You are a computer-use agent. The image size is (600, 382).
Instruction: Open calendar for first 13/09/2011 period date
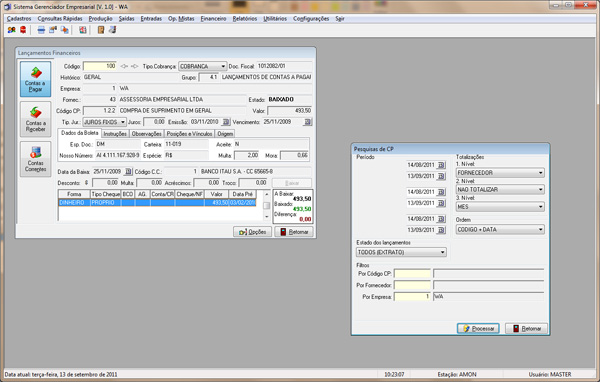point(441,176)
